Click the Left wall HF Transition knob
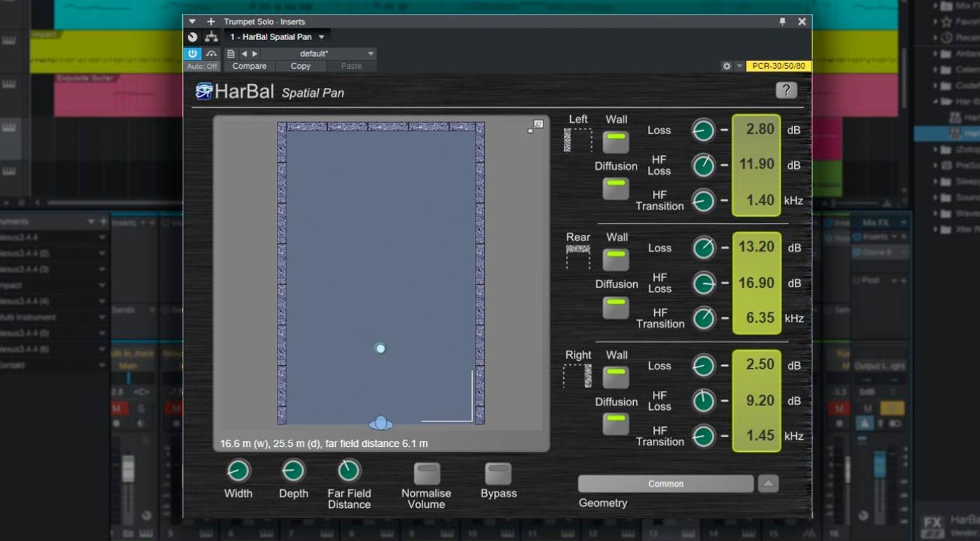This screenshot has width=980, height=541. point(703,201)
